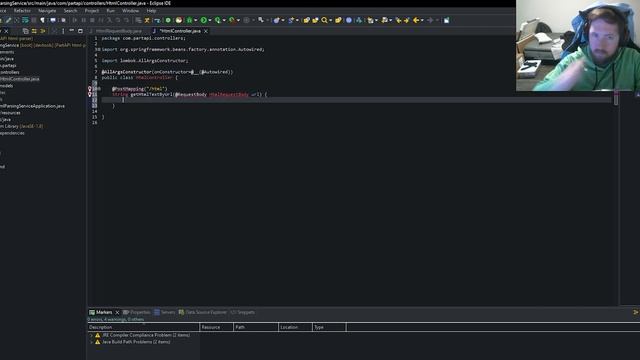The height and width of the screenshot is (360, 640).
Task: Open the Search toolbar dropdown arrow
Action: [x=331, y=20]
